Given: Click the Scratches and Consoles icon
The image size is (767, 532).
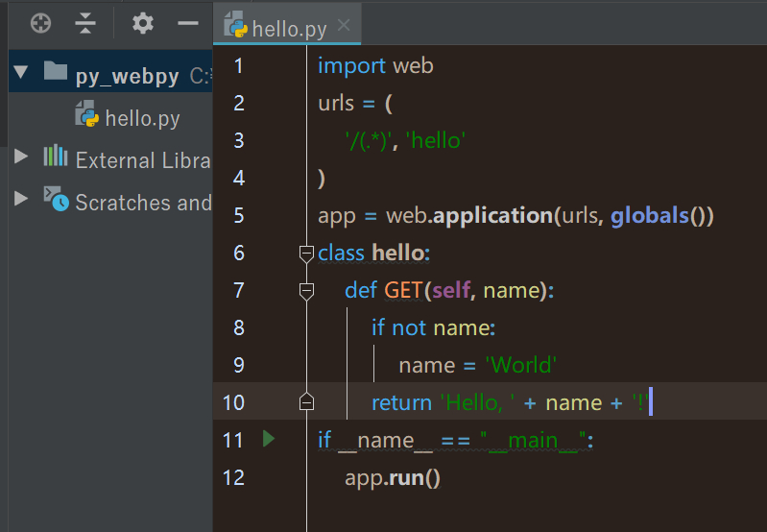Looking at the screenshot, I should pyautogui.click(x=56, y=200).
